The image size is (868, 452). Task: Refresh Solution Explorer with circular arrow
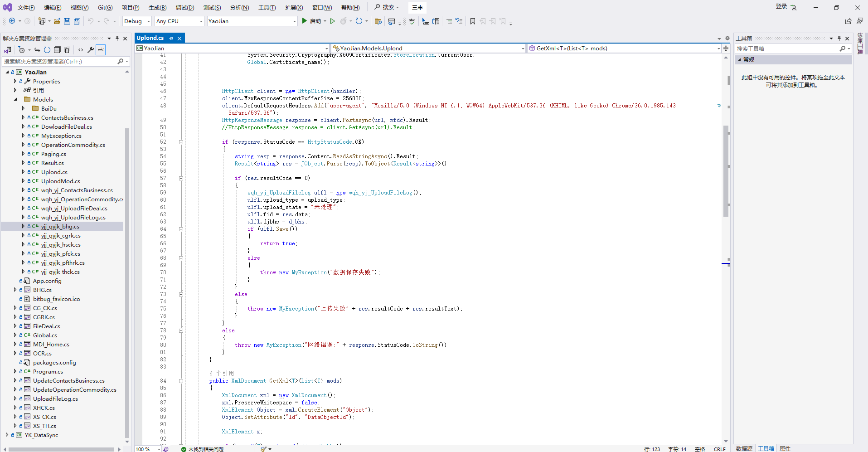[x=47, y=50]
